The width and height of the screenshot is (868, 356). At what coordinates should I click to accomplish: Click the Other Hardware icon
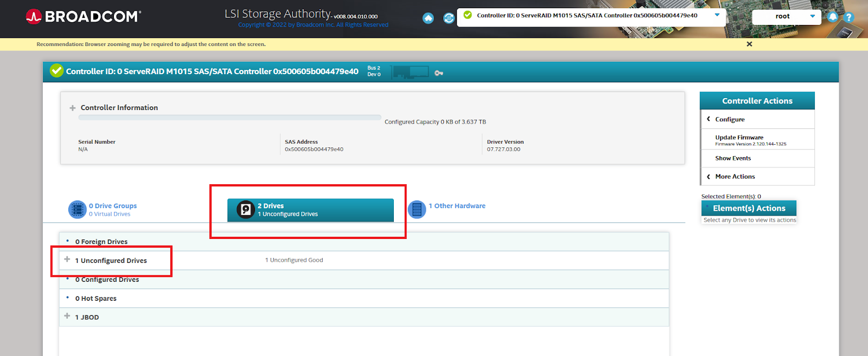point(417,209)
